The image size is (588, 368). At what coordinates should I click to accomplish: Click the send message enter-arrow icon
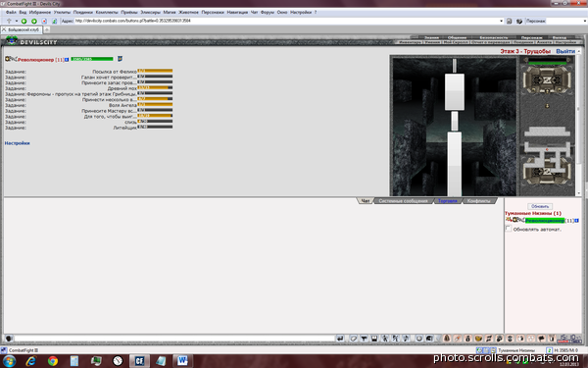340,339
